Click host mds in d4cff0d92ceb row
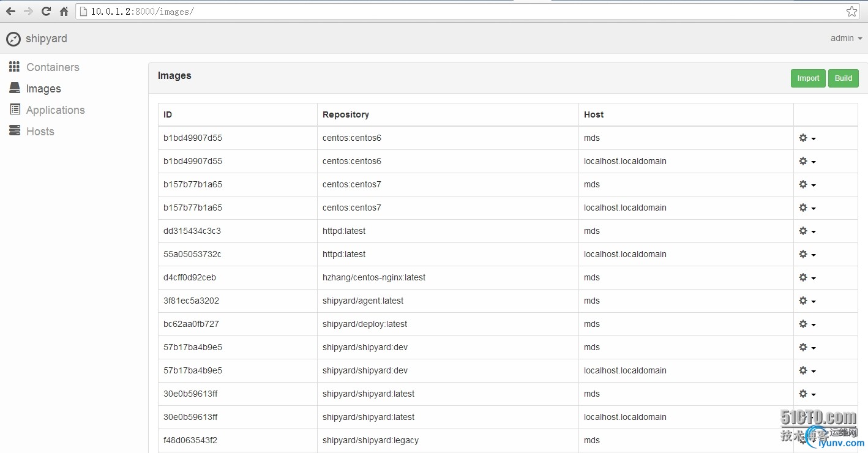 pos(592,277)
